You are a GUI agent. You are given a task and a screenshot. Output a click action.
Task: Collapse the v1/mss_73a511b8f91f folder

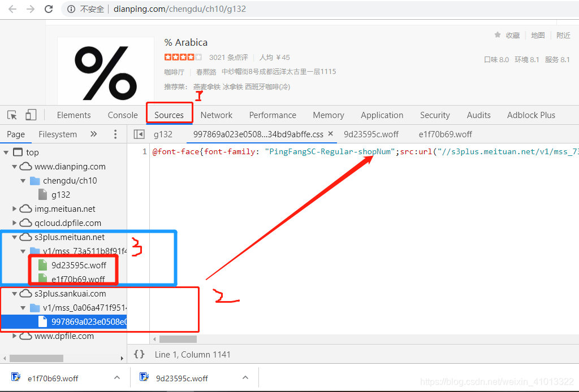pos(23,251)
